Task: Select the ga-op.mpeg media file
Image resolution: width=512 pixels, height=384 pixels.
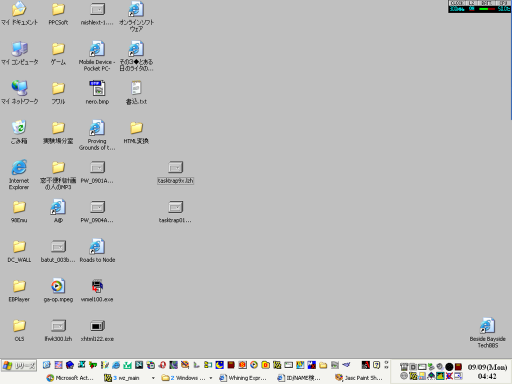Action: click(58, 291)
